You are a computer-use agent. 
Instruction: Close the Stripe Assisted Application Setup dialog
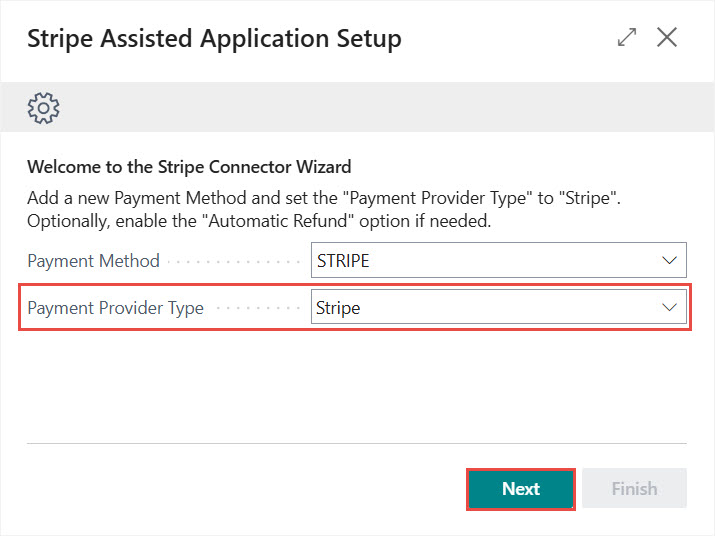[667, 38]
